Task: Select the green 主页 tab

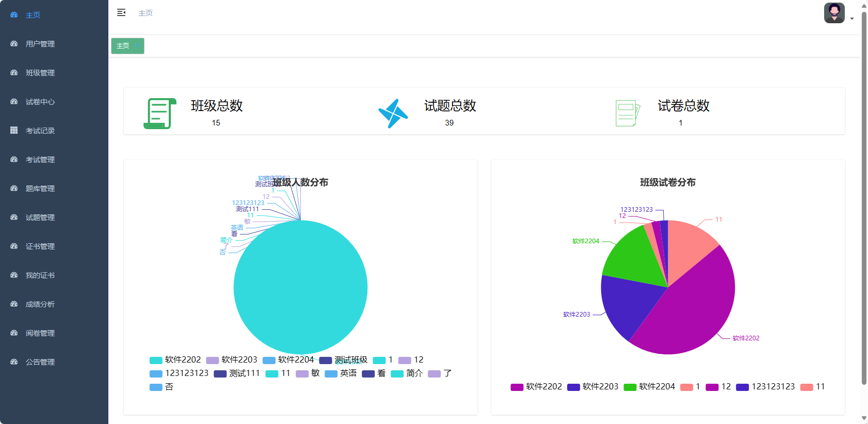Action: (x=124, y=46)
